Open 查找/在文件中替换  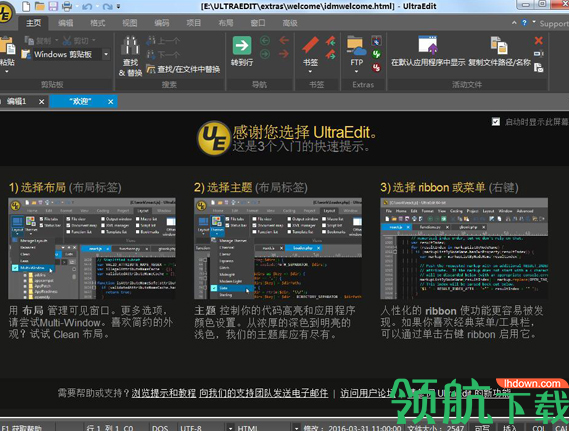coord(183,69)
